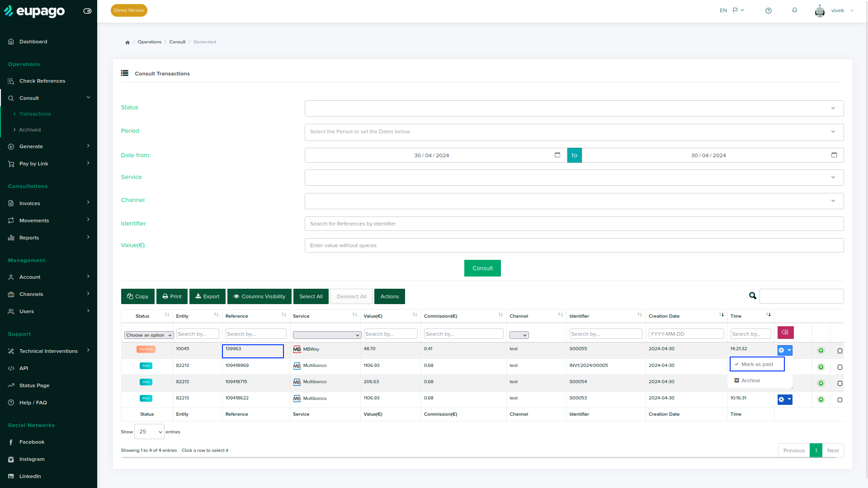Open the Show entries count dropdown
Image resolution: width=868 pixels, height=488 pixels.
(149, 432)
